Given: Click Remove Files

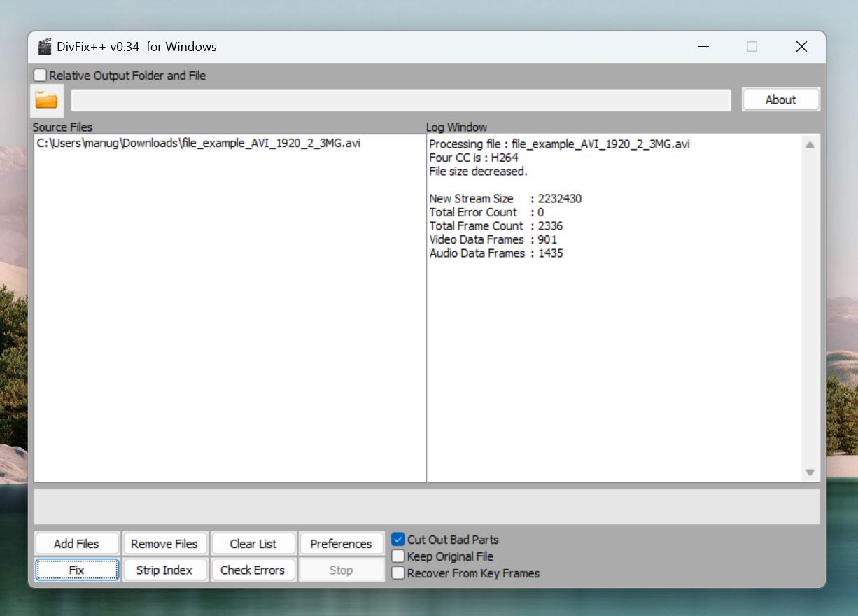Looking at the screenshot, I should [165, 543].
